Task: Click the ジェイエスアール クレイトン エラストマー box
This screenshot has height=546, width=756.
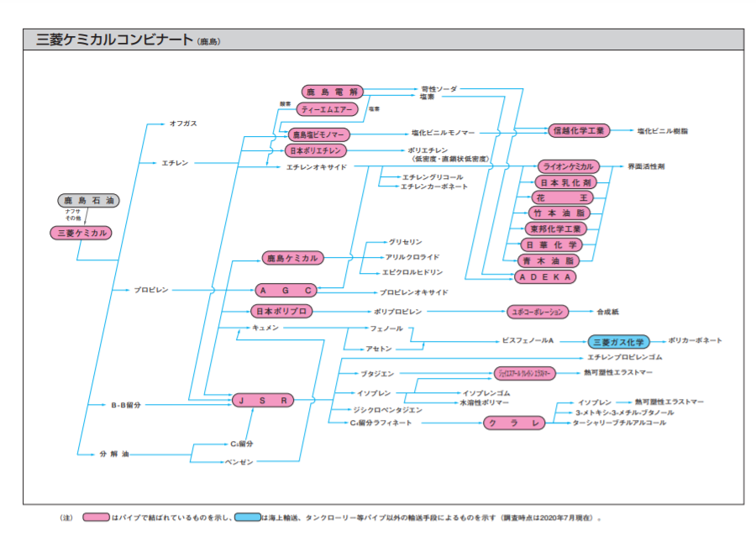Action: (524, 373)
